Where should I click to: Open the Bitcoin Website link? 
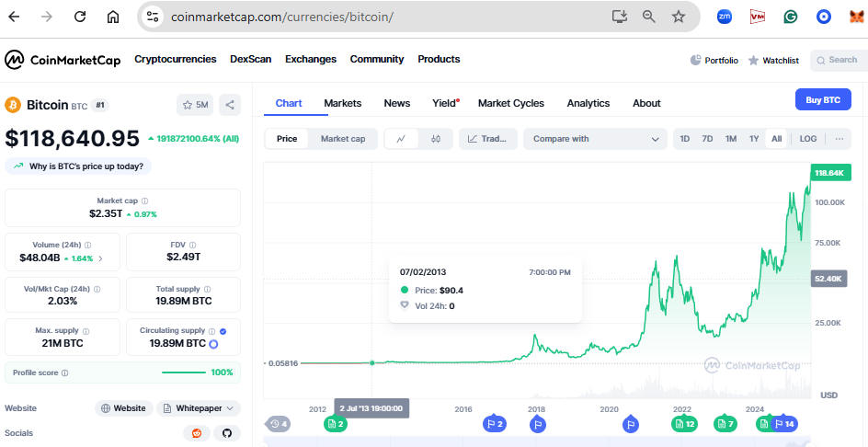[x=124, y=408]
